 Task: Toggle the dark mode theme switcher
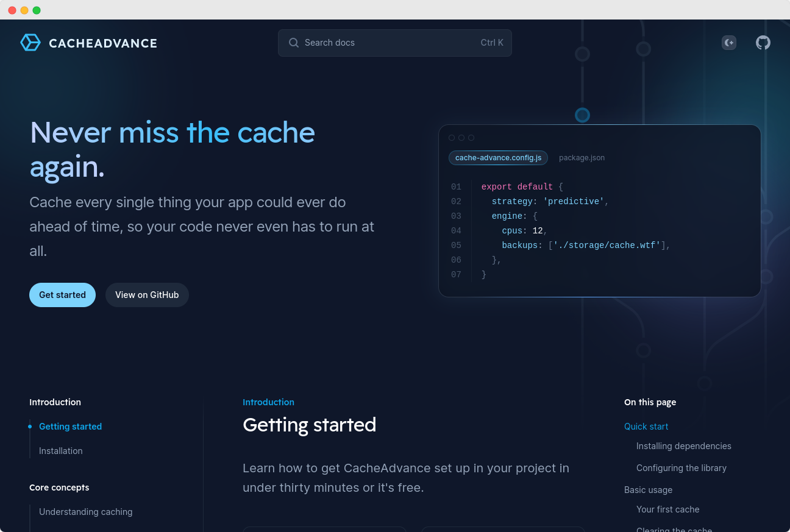pos(729,43)
